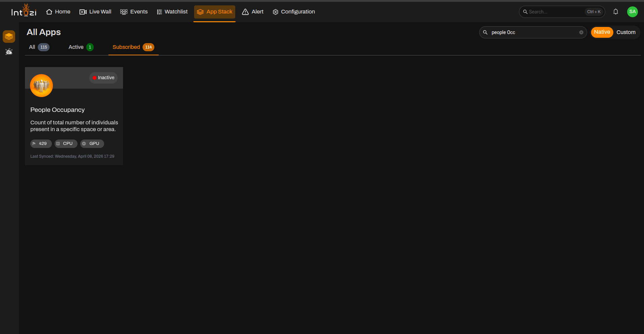Click the CPU chip
The width and height of the screenshot is (644, 334).
pyautogui.click(x=66, y=144)
